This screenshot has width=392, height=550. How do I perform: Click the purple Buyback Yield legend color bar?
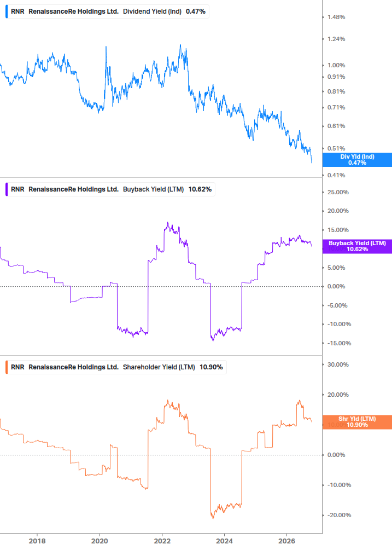(x=7, y=189)
